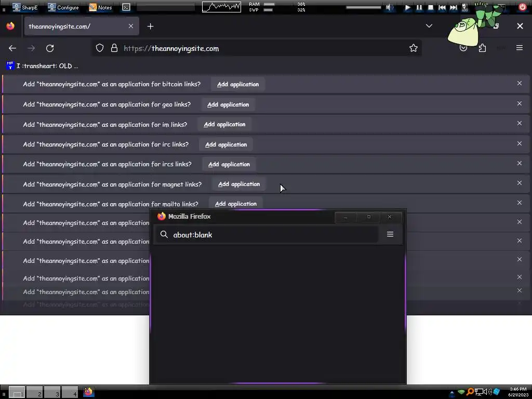Pause media playback
Screen dimensions: 532x399
tap(419, 7)
